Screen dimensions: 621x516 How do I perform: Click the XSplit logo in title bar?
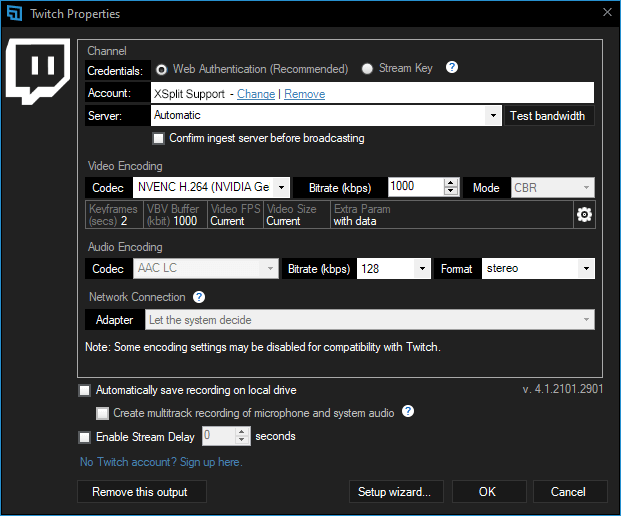click(15, 13)
